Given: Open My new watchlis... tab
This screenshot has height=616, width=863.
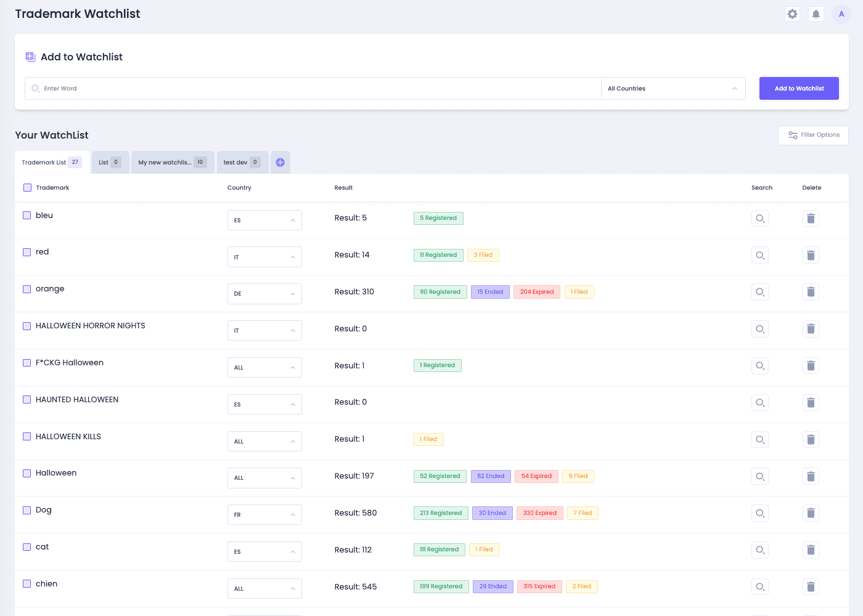Looking at the screenshot, I should click(x=173, y=163).
